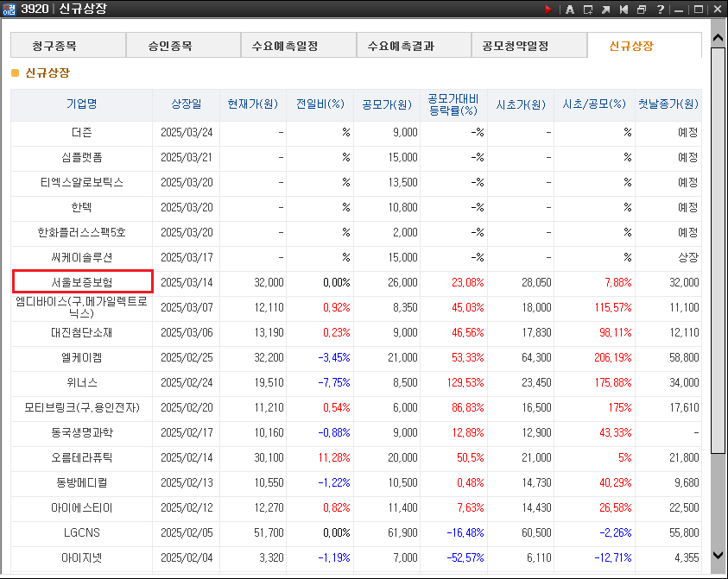
Task: Click the overlapping windows icon in title bar
Action: [x=642, y=9]
